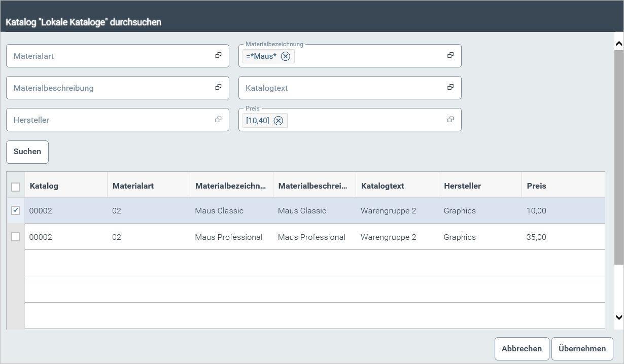Click the scrollbar down arrow

point(618,317)
